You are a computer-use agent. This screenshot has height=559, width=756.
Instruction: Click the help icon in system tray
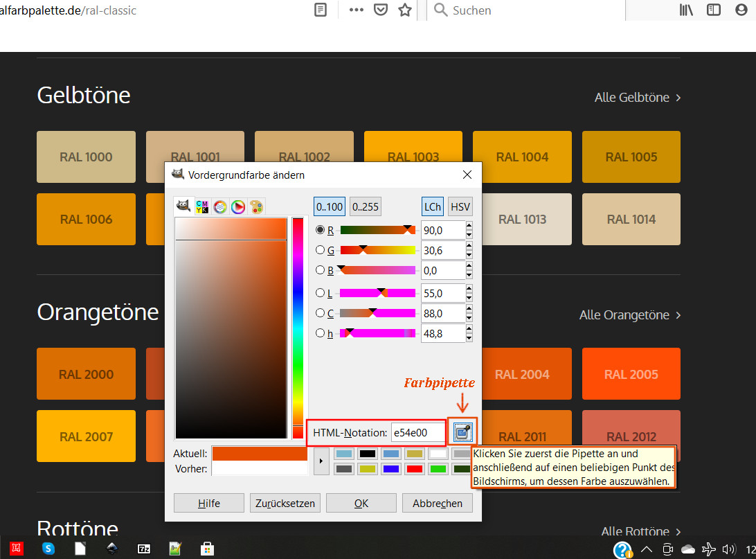tap(622, 550)
